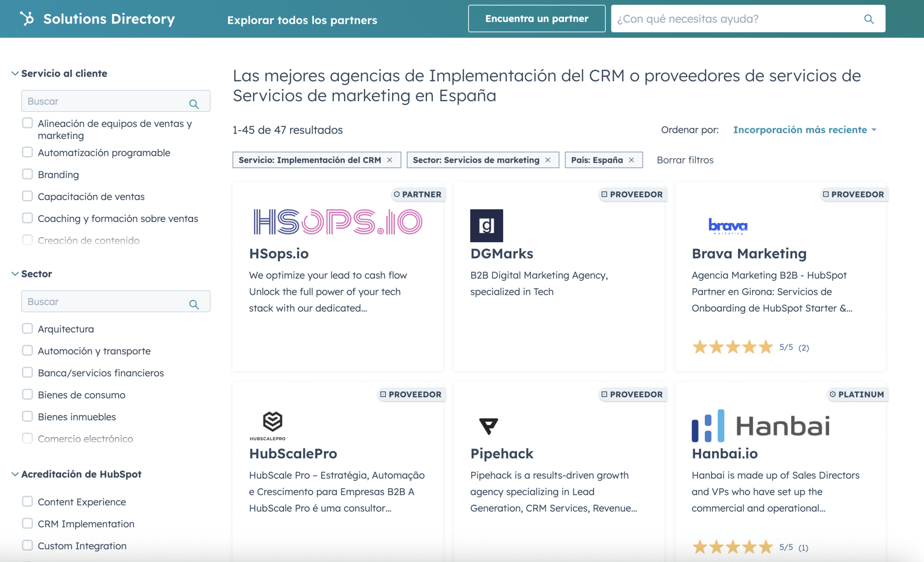The height and width of the screenshot is (562, 924).
Task: Open the HubScalePro name link
Action: coord(293,454)
